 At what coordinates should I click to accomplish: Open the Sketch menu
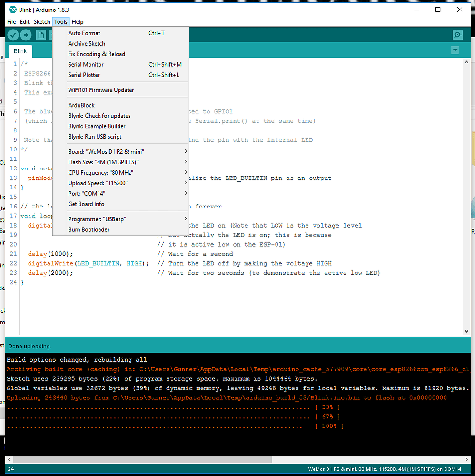point(41,21)
